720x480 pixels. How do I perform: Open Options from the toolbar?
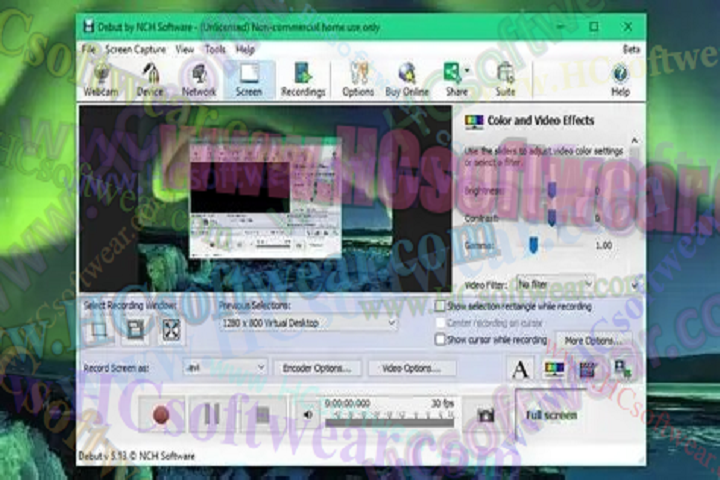point(358,79)
